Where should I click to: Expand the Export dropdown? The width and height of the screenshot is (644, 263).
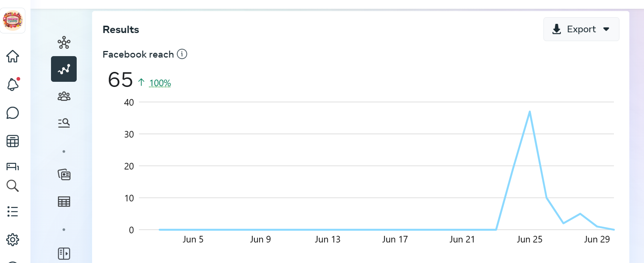tap(581, 29)
